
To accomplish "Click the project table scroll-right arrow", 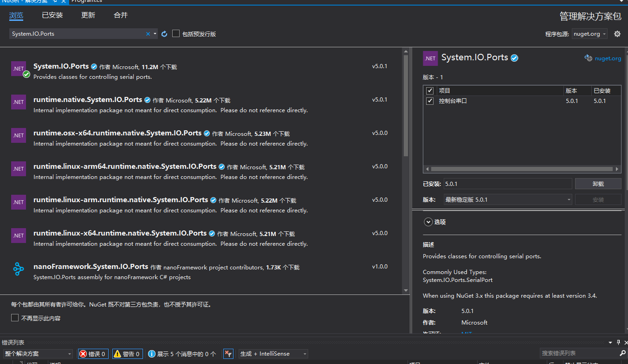I will click(x=617, y=169).
